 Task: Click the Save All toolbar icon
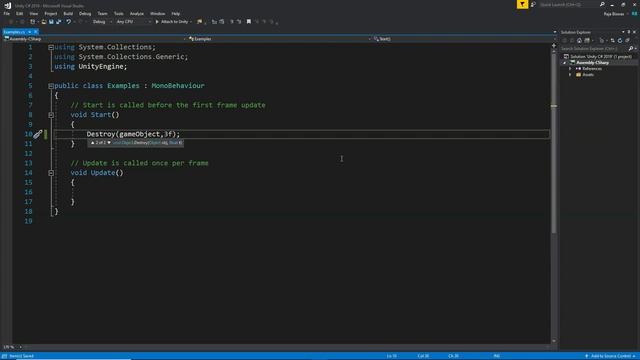point(59,22)
